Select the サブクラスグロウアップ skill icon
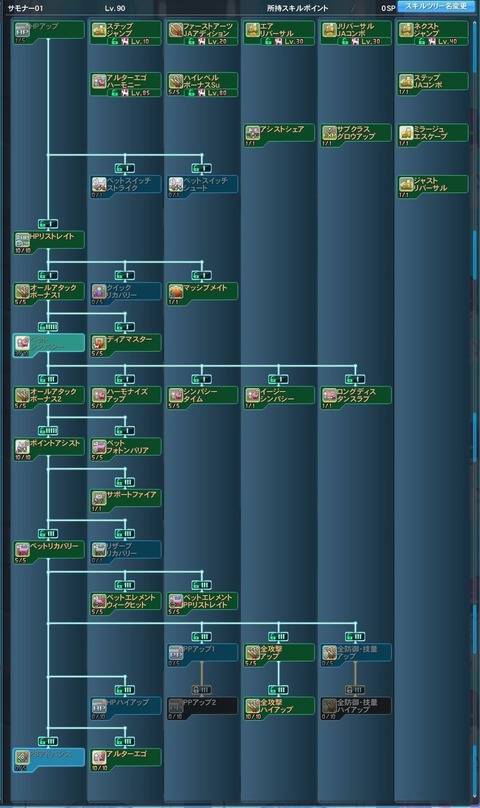The height and width of the screenshot is (808, 480). pyautogui.click(x=329, y=133)
